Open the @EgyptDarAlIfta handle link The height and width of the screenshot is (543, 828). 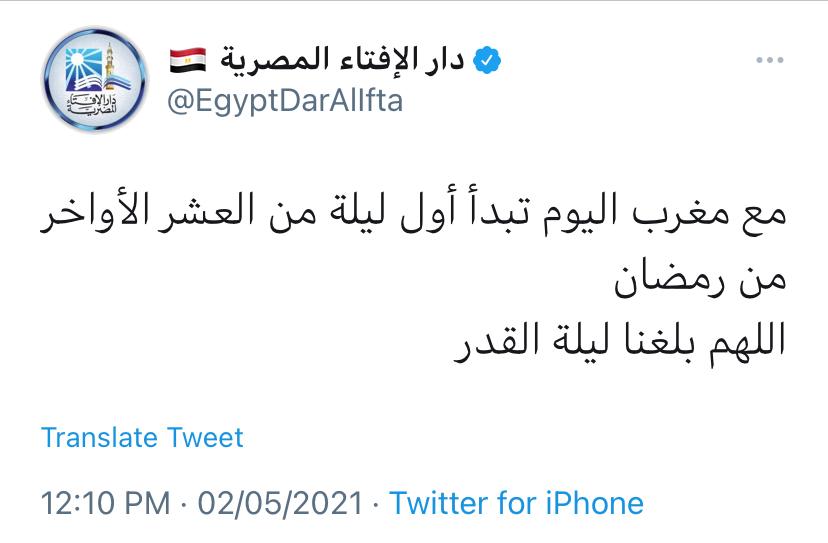click(x=284, y=101)
